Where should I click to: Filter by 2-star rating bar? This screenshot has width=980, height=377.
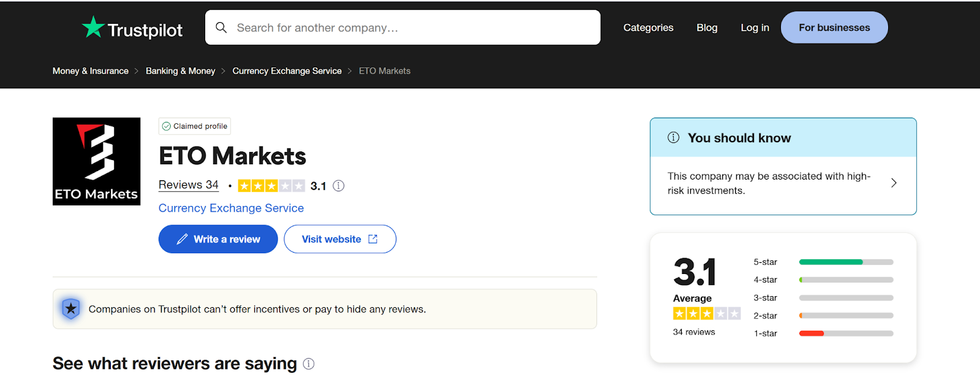point(846,316)
